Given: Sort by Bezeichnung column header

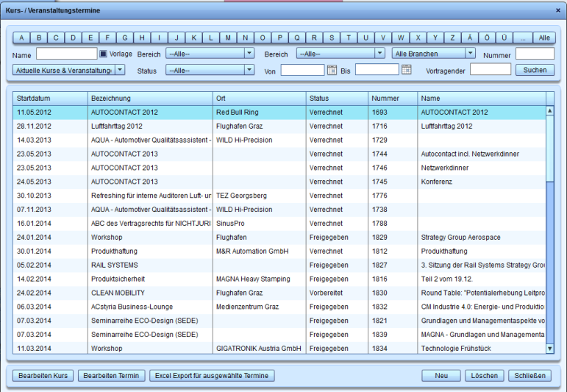Looking at the screenshot, I should 150,99.
